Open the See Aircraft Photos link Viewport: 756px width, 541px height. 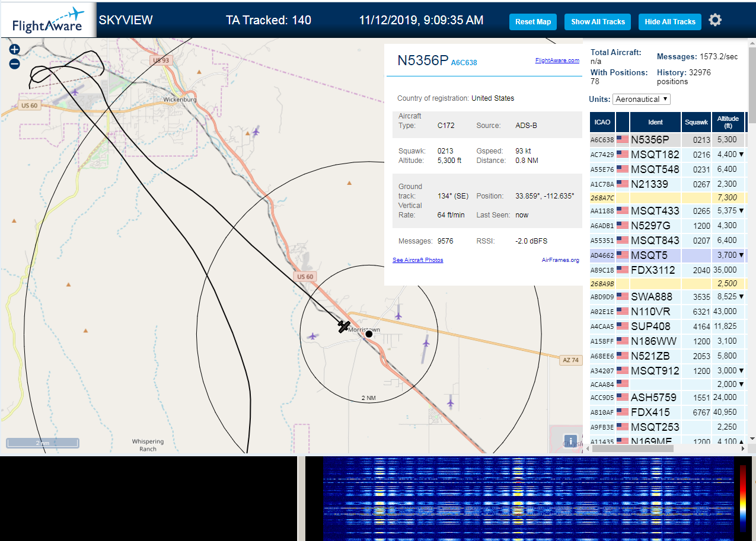tap(417, 260)
